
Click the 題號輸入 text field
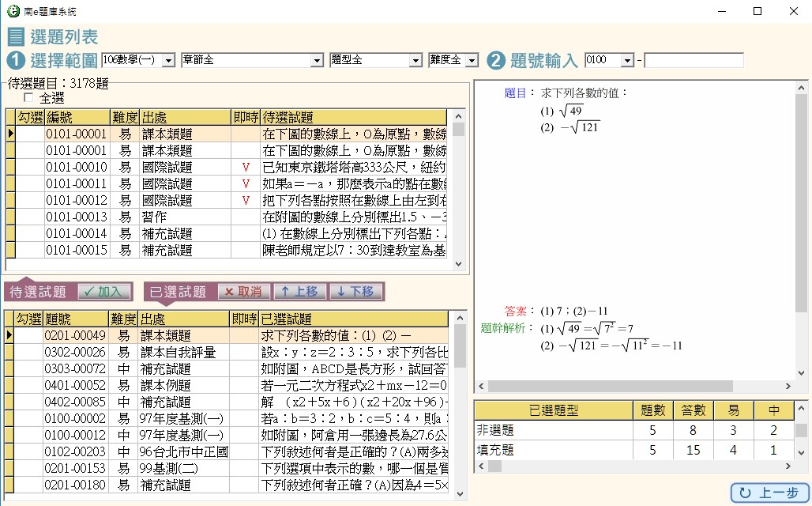pyautogui.click(x=694, y=61)
